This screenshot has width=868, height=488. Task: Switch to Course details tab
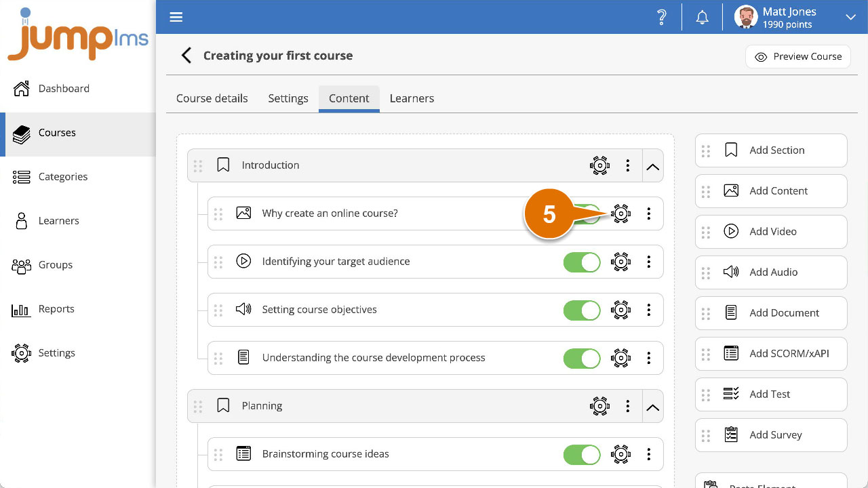tap(212, 98)
